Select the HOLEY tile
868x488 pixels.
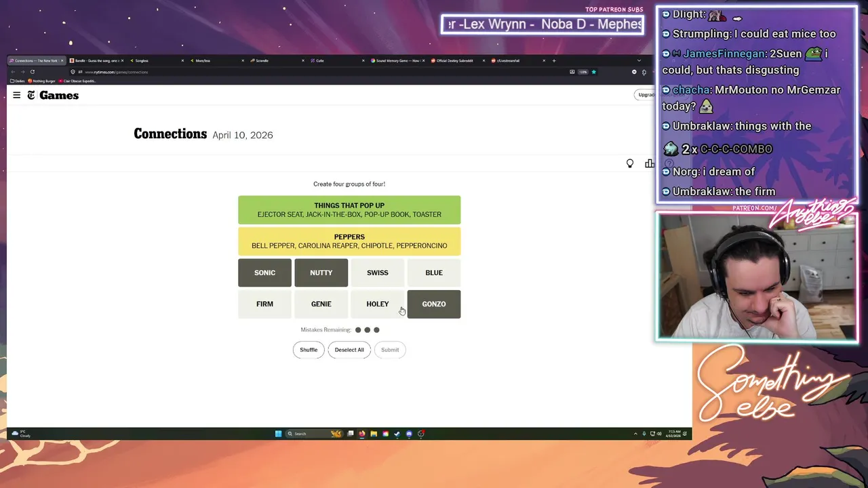click(x=378, y=304)
